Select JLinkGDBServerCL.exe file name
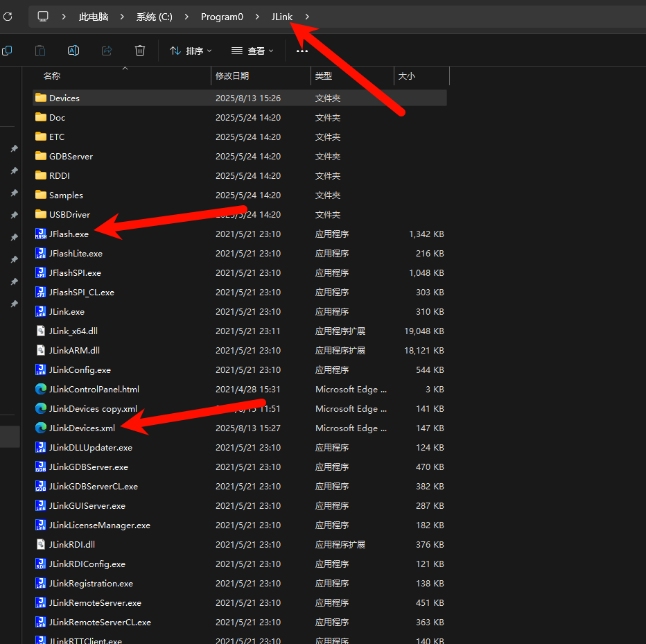Image resolution: width=646 pixels, height=644 pixels. click(94, 486)
